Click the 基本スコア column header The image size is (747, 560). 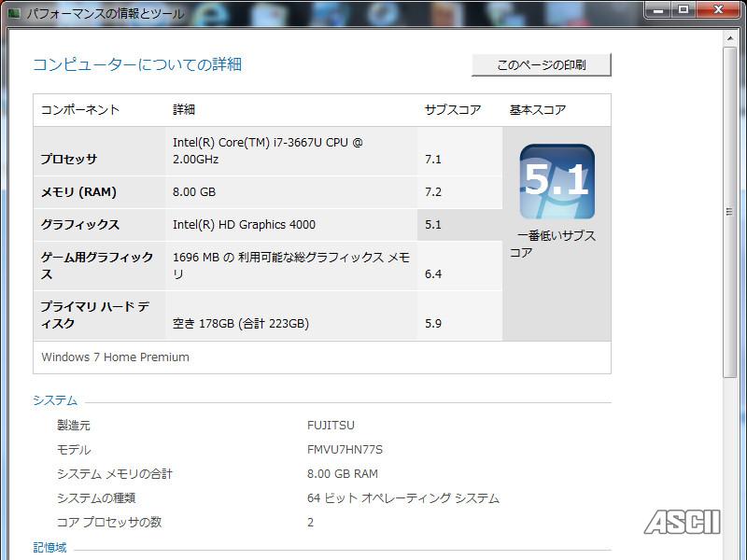point(538,110)
